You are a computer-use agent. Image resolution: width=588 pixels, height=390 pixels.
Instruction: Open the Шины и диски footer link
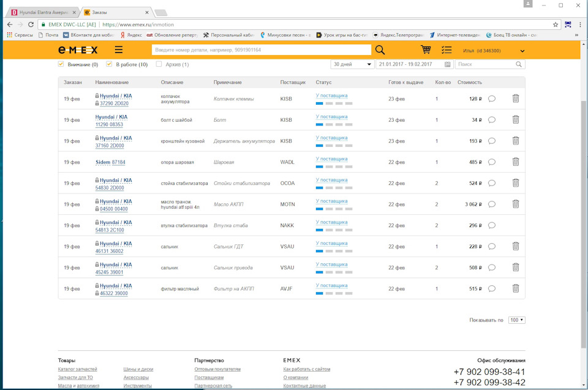[138, 369]
